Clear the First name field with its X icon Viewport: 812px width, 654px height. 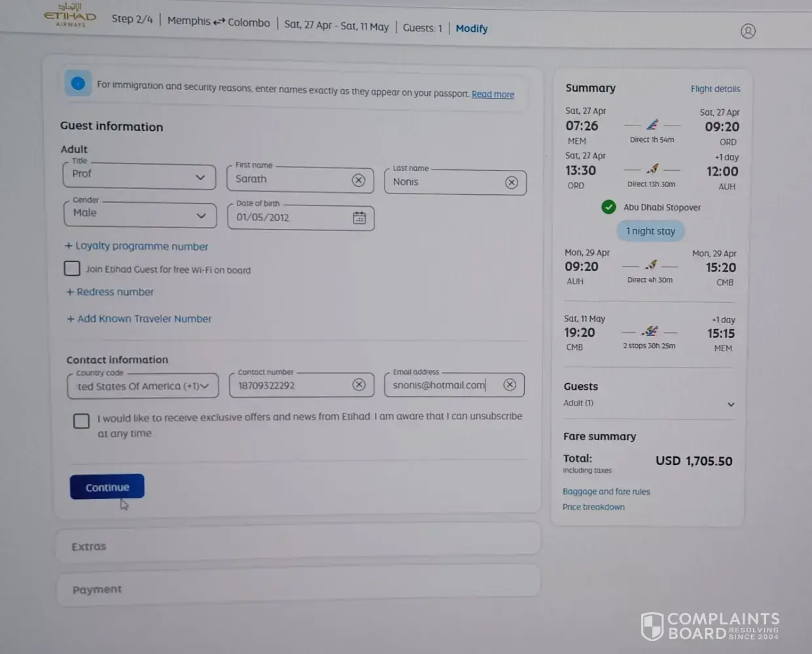click(359, 181)
